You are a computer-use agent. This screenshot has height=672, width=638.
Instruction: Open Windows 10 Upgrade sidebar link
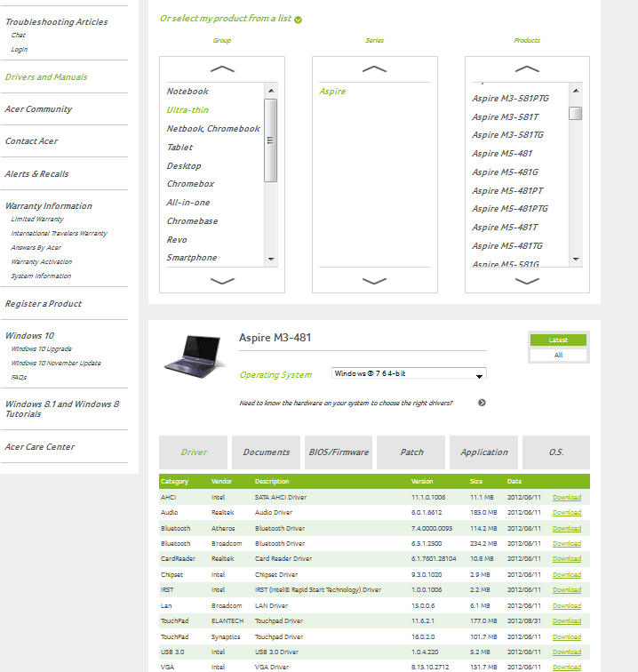(x=41, y=348)
